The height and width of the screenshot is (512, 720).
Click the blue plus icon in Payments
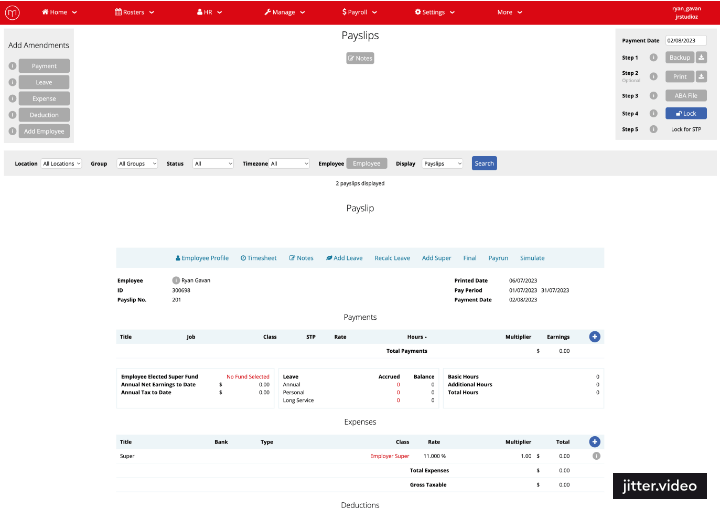point(594,337)
